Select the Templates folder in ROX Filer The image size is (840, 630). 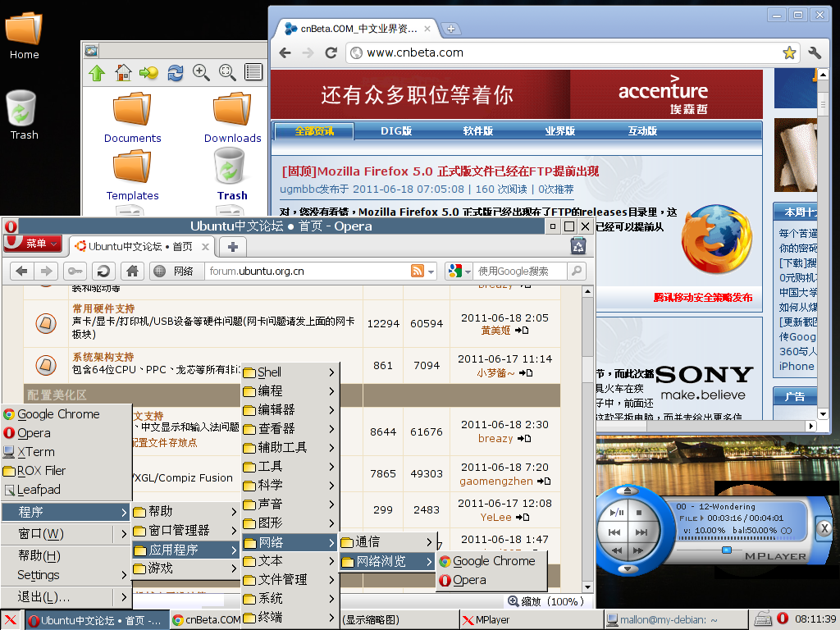click(x=132, y=176)
